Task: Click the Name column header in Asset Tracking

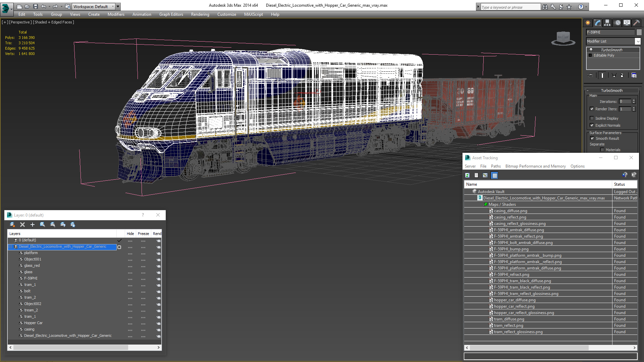Action: click(x=538, y=184)
